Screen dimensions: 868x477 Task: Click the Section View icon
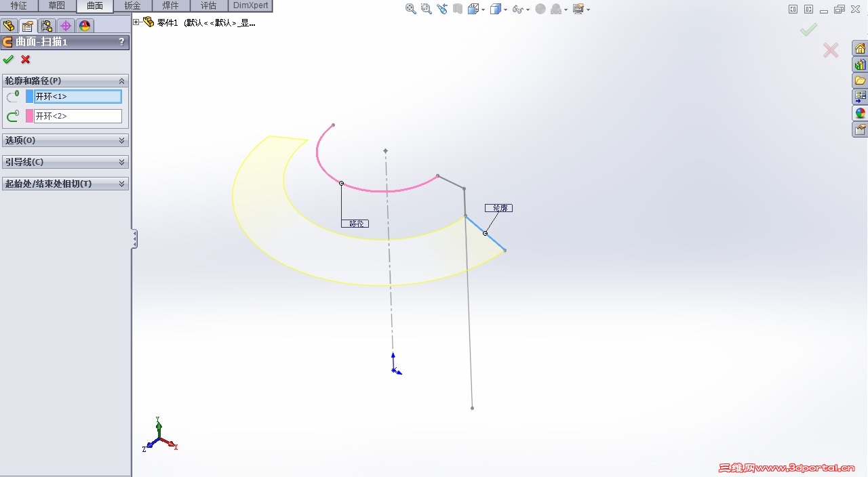[458, 9]
